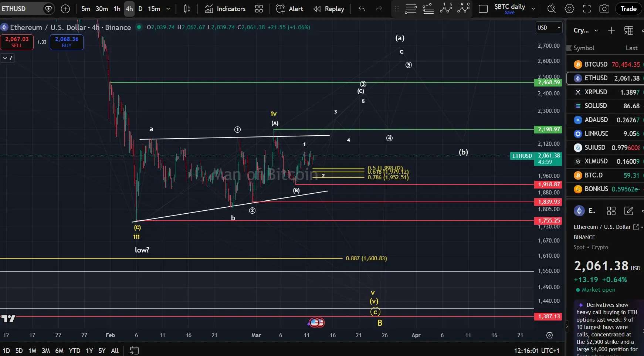The height and width of the screenshot is (356, 644).
Task: Open the chart layout setup square icon
Action: pyautogui.click(x=483, y=9)
